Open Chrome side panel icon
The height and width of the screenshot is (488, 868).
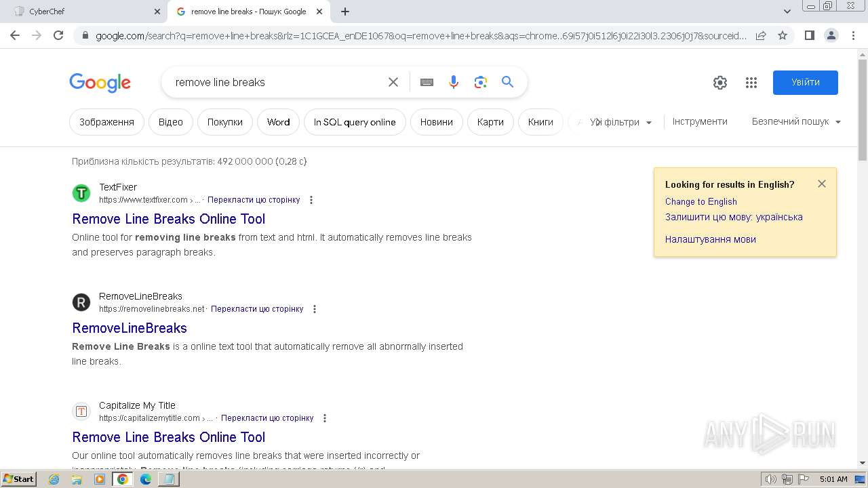(809, 35)
